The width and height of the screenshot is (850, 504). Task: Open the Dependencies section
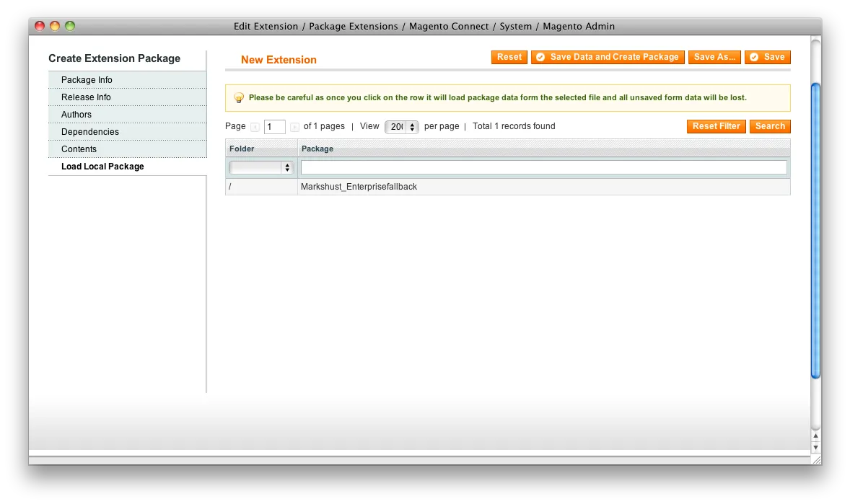pos(89,132)
